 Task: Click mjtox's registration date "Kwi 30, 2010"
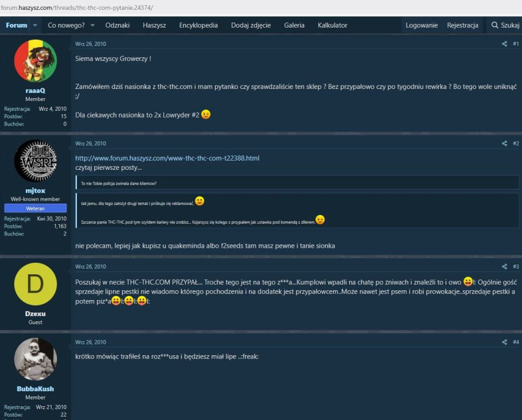click(52, 219)
